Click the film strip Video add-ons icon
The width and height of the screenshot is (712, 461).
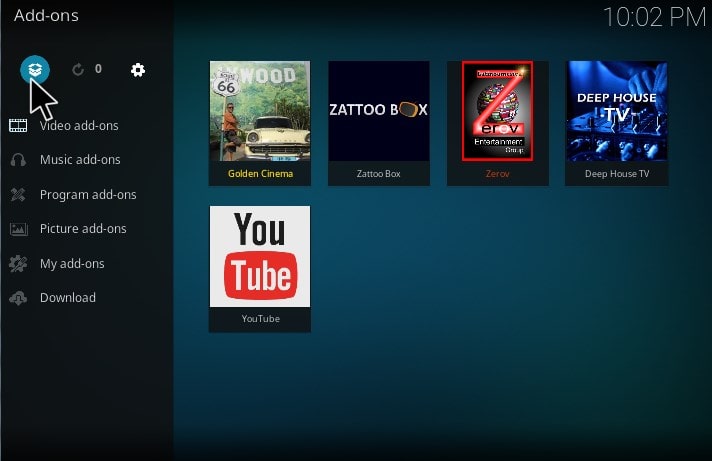pos(18,125)
